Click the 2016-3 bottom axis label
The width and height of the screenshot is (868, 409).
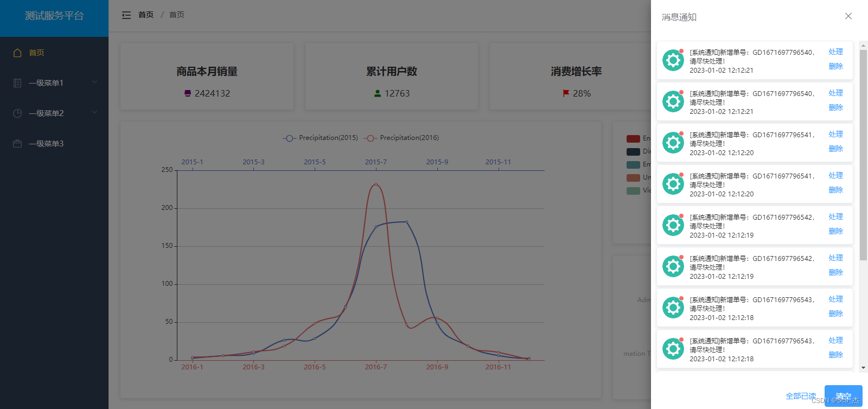pyautogui.click(x=253, y=367)
